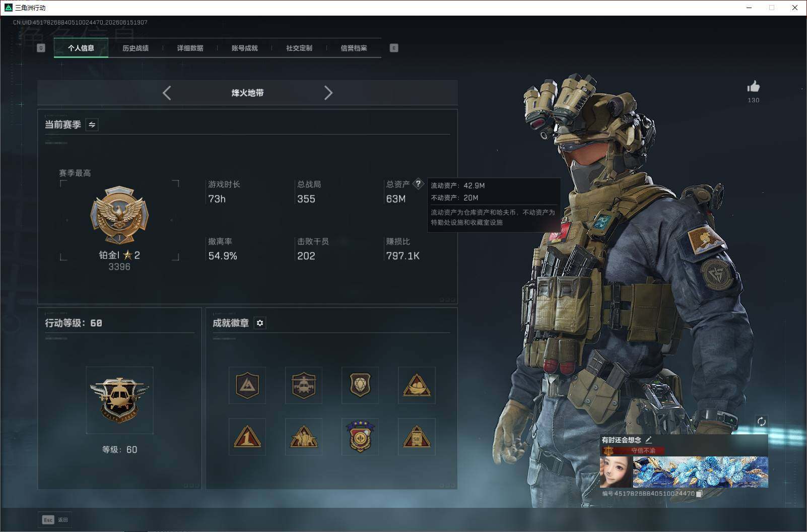
Task: Select the gem shield achievement badge
Action: [360, 385]
